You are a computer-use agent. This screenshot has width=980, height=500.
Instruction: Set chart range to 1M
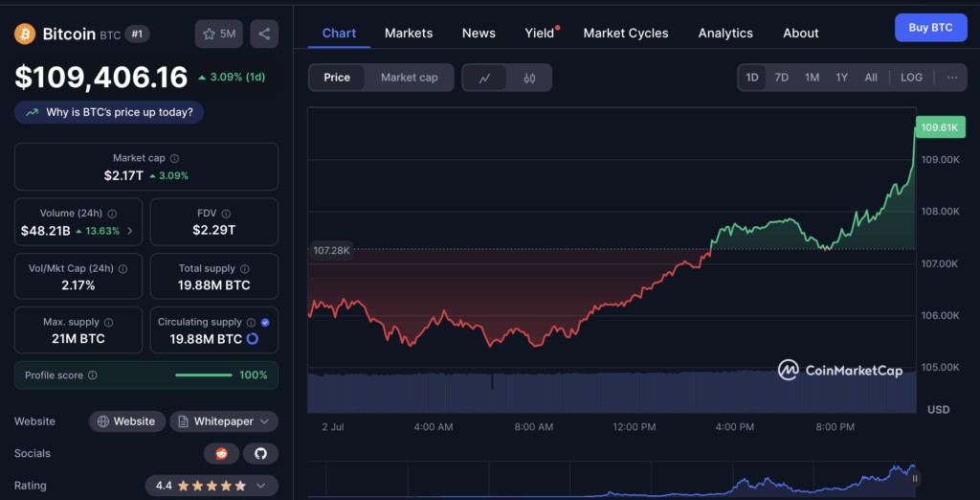[x=812, y=78]
